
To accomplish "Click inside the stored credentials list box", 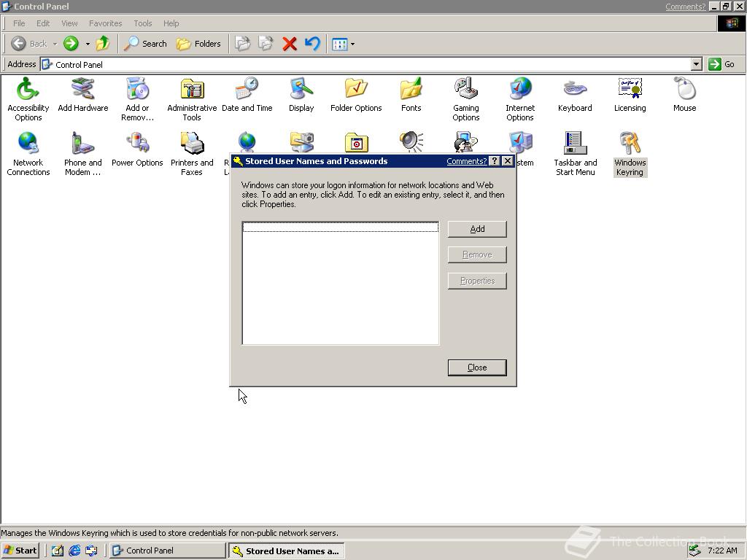I will tap(341, 283).
